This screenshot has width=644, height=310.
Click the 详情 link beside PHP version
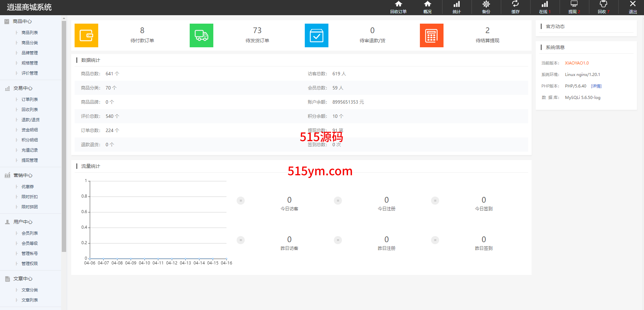pos(596,86)
